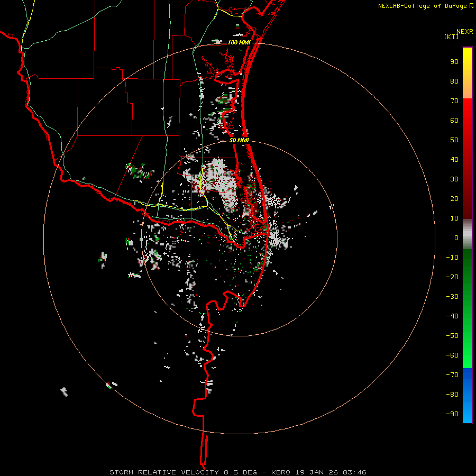Viewport: 476px width, 476px height.
Task: Click the -90 value on velocity scale
Action: click(x=452, y=414)
